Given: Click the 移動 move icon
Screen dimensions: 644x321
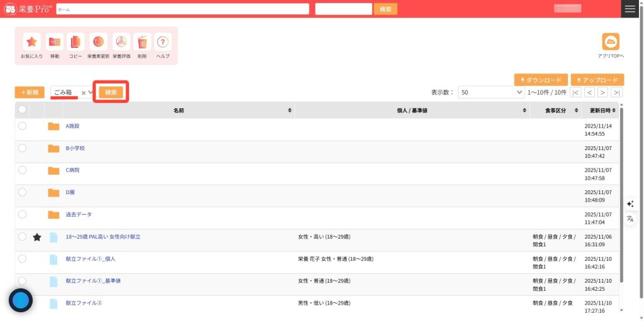Looking at the screenshot, I should (x=55, y=42).
